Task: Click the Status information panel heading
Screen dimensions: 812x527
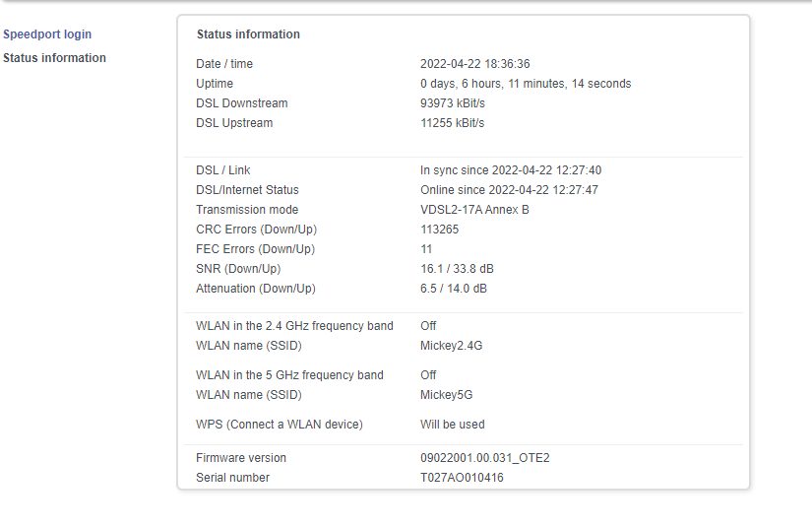Action: pyautogui.click(x=248, y=34)
